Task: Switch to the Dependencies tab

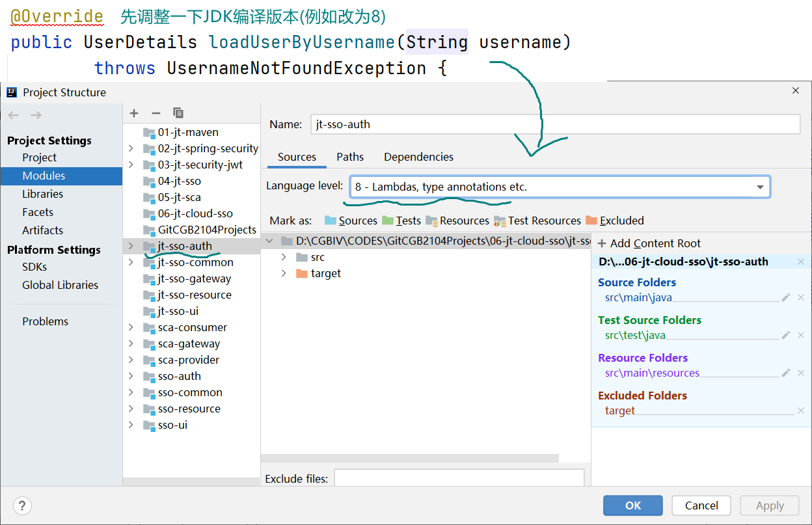Action: tap(418, 157)
